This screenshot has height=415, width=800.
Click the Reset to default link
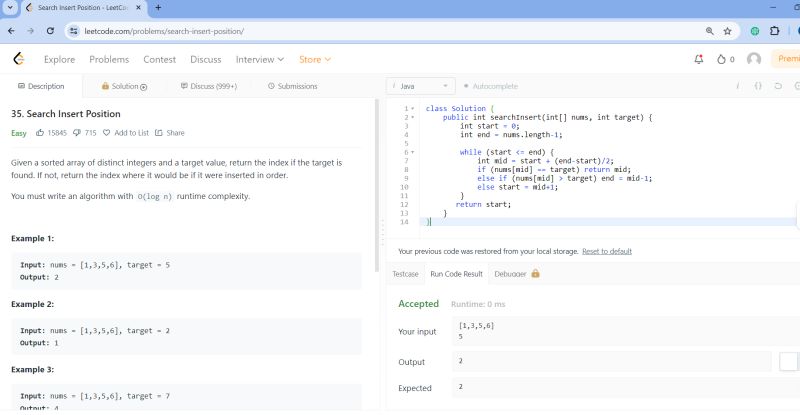[606, 251]
